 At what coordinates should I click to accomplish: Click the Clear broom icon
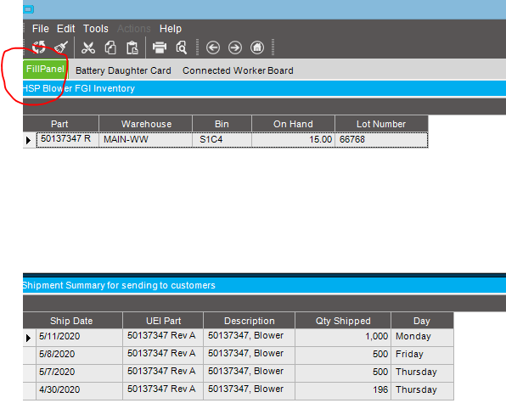pos(61,48)
